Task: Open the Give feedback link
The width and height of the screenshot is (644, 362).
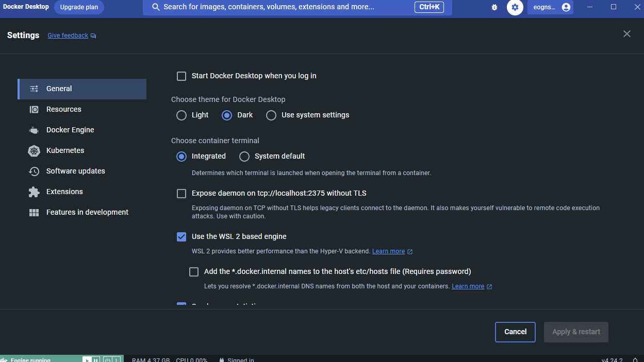Action: coord(68,36)
